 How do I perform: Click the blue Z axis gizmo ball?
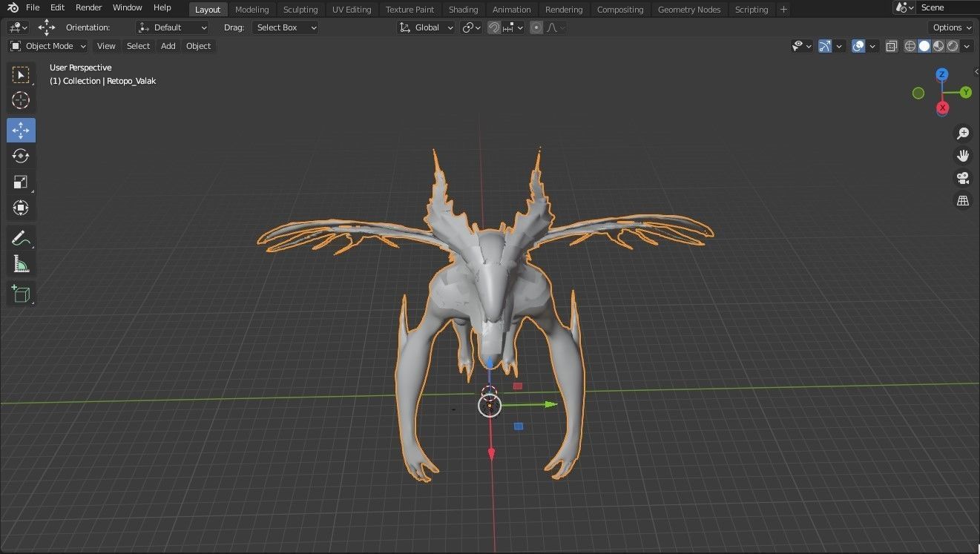click(942, 75)
